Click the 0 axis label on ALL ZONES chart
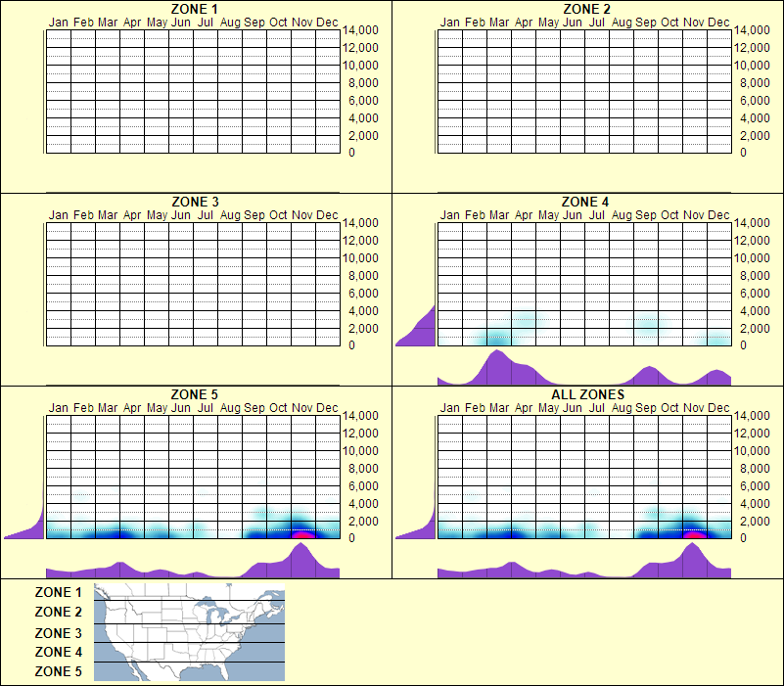Viewport: 784px width, 686px height. point(745,536)
